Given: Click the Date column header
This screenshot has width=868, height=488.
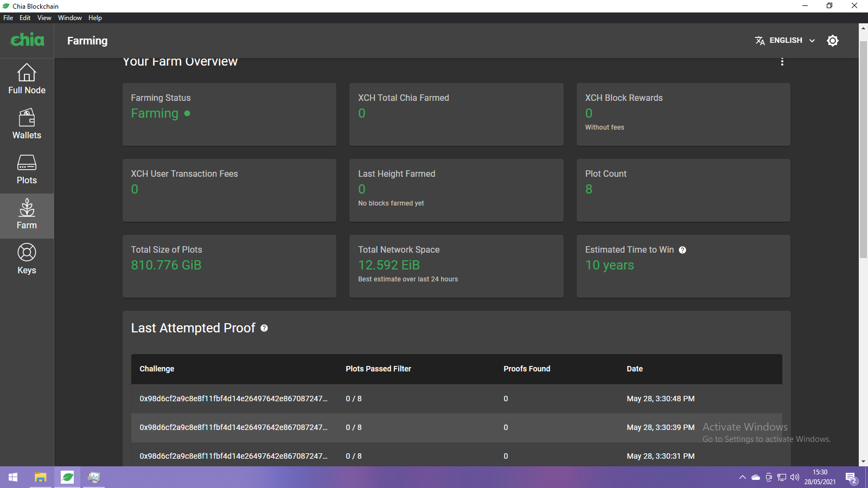Looking at the screenshot, I should (635, 369).
